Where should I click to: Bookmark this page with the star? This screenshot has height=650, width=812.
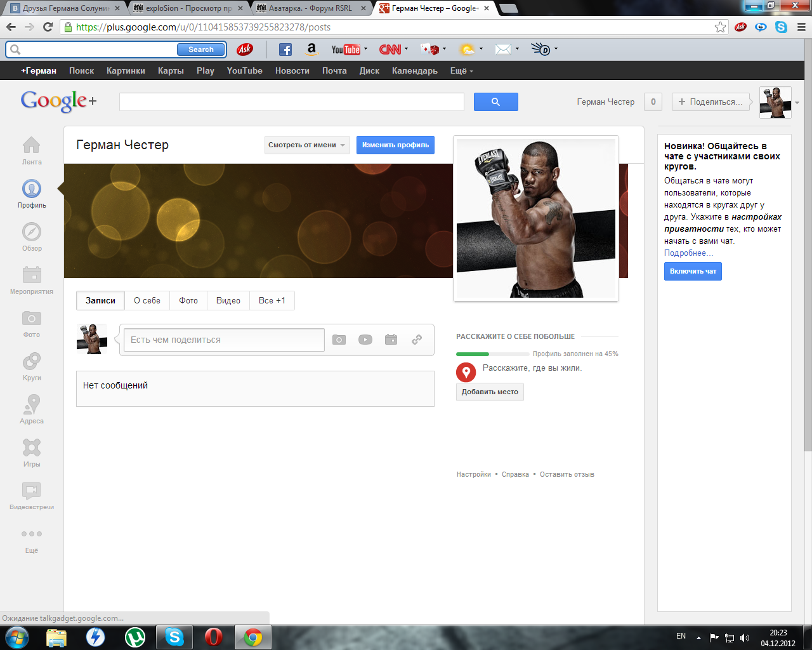720,27
